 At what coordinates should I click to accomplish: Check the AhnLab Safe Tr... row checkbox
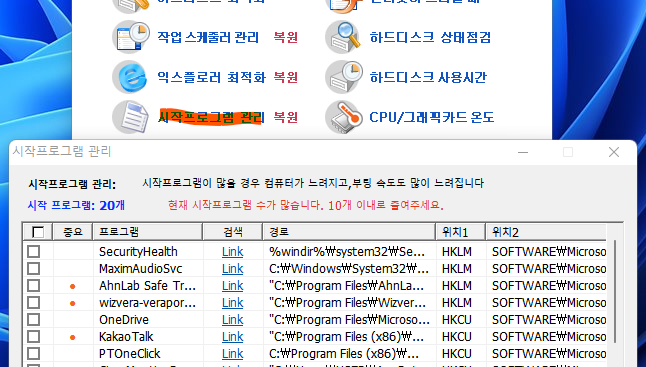tap(34, 285)
